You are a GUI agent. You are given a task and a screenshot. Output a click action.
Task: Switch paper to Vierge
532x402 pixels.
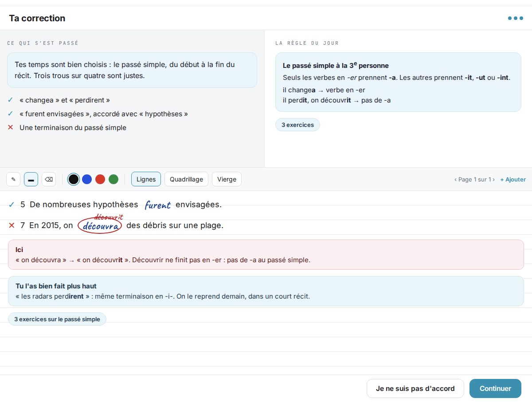click(x=227, y=179)
